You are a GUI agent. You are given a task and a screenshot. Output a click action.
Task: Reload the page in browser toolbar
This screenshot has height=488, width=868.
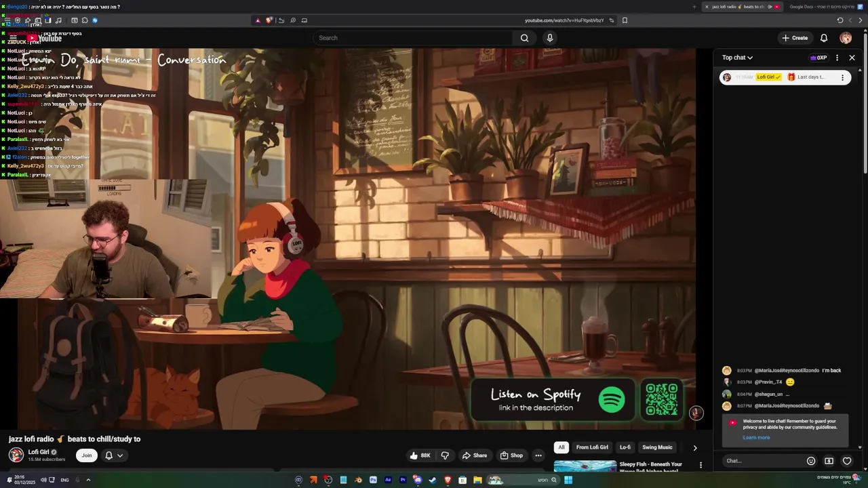click(840, 20)
